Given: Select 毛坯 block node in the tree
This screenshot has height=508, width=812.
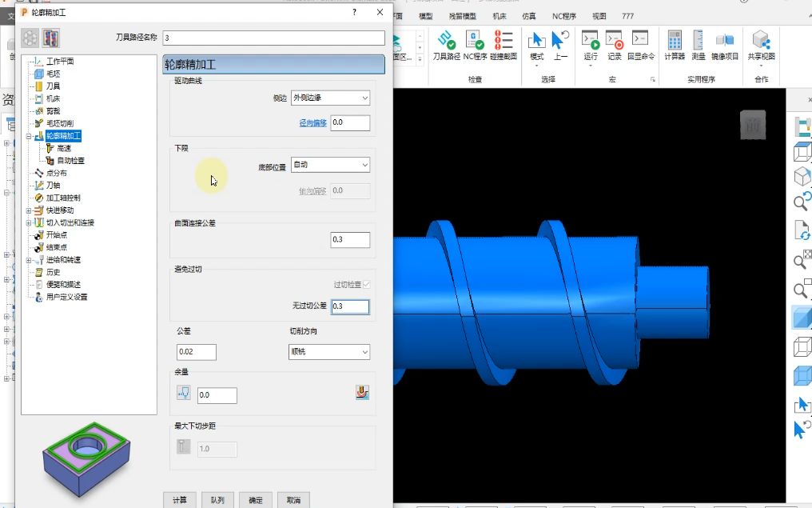Looking at the screenshot, I should (53, 74).
